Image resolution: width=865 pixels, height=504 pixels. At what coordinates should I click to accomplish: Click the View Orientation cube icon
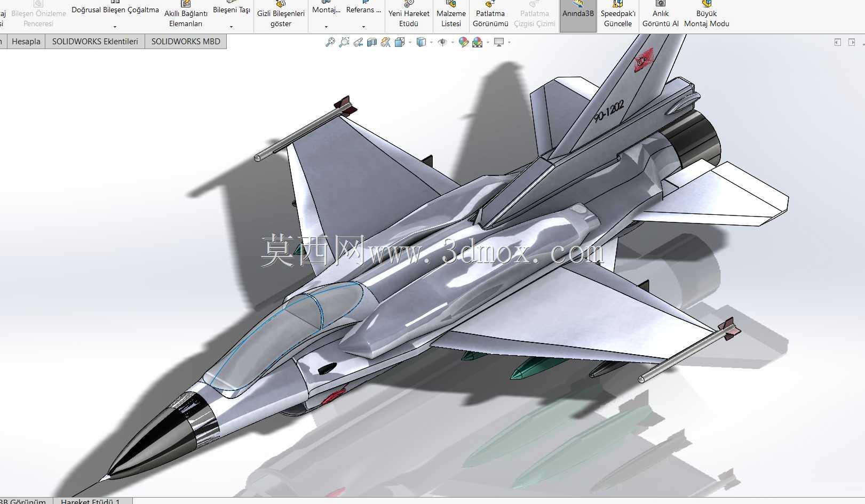pos(400,42)
